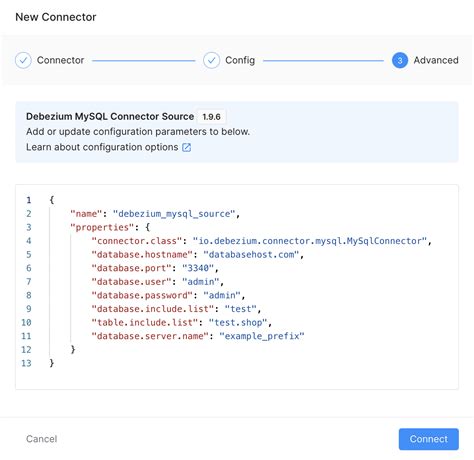474x460 pixels.
Task: Cancel the new connector dialog
Action: click(x=42, y=439)
